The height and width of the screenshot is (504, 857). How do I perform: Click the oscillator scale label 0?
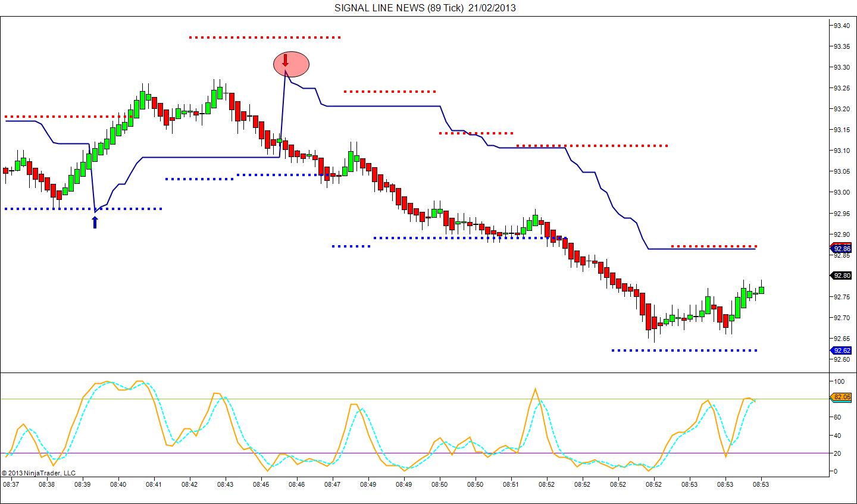pyautogui.click(x=836, y=471)
